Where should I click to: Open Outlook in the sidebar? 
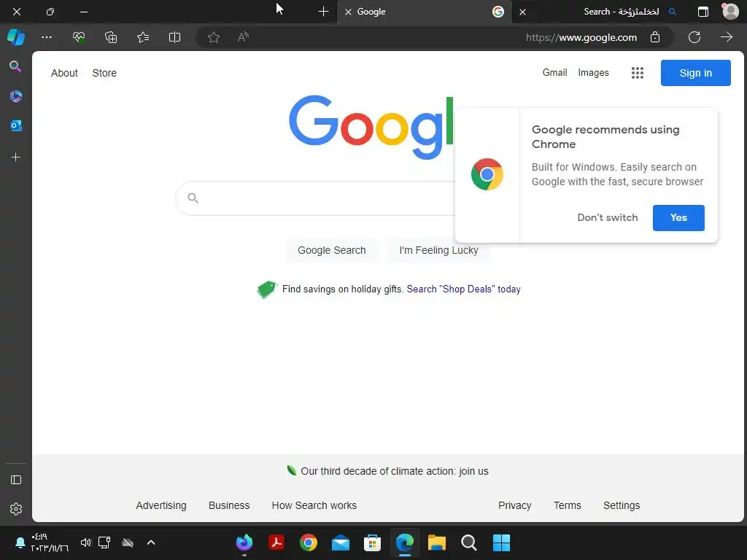[16, 125]
